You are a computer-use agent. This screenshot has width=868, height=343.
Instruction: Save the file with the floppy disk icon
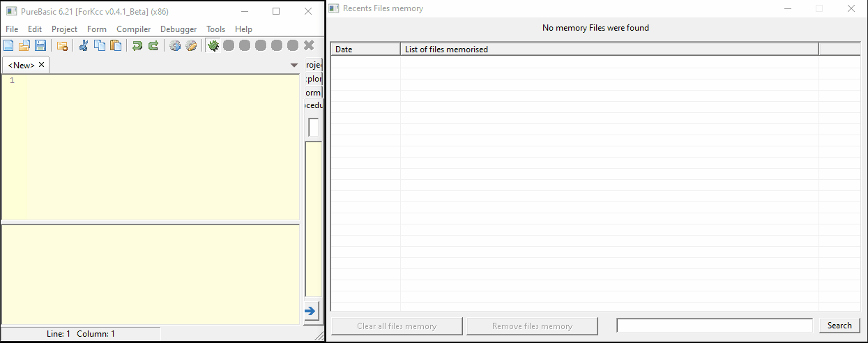coord(40,45)
